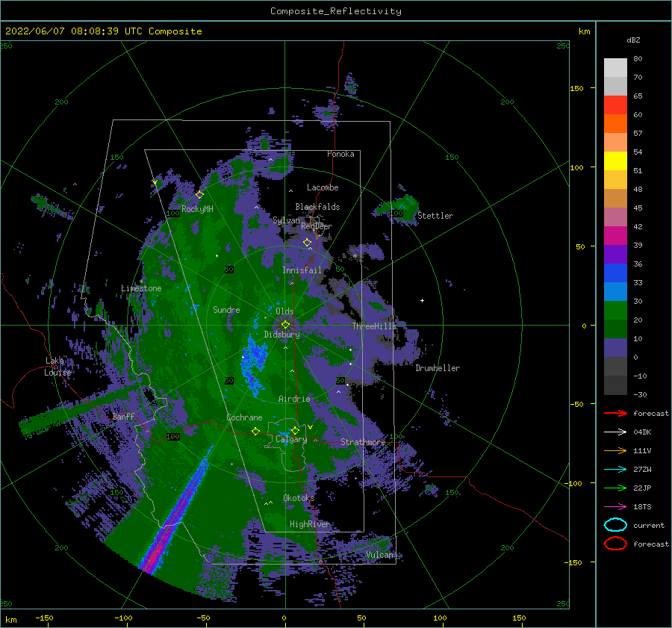Click the red 65-60 dBZ legend swatch
The width and height of the screenshot is (672, 628).
[x=615, y=105]
